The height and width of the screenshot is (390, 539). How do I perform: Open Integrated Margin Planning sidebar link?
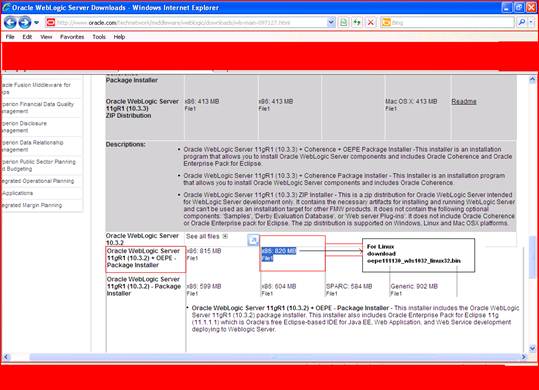pos(32,205)
